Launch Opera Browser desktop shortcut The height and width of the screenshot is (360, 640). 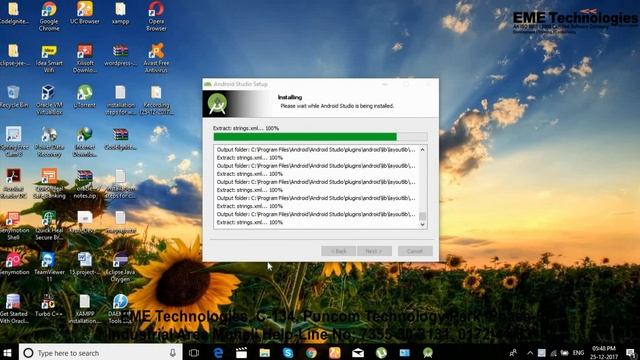156,16
